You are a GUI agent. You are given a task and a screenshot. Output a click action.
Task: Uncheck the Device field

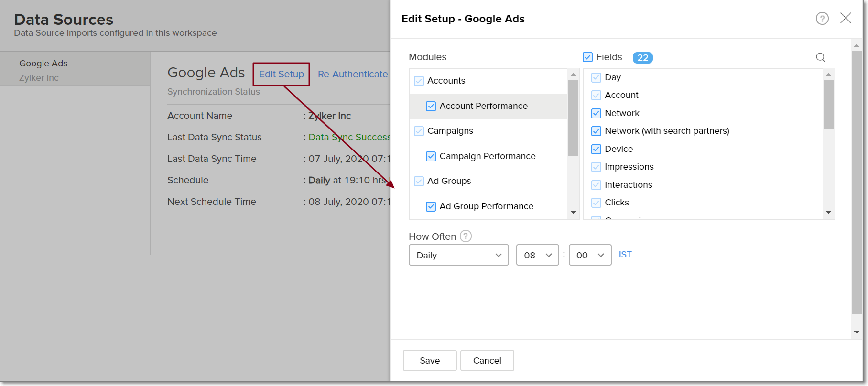pyautogui.click(x=596, y=149)
